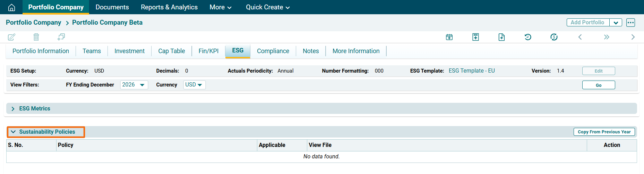Click the home icon in the top bar
This screenshot has width=644, height=174.
[11, 7]
